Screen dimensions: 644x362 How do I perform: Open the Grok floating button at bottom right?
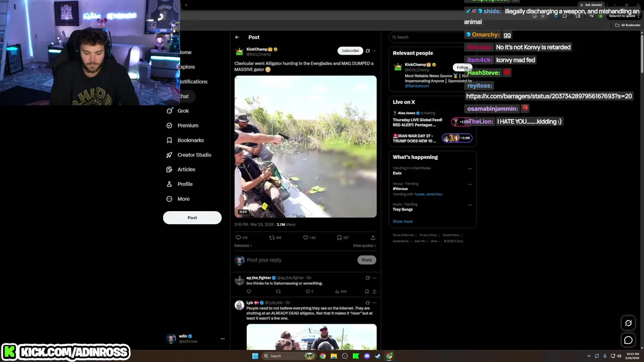tap(628, 323)
